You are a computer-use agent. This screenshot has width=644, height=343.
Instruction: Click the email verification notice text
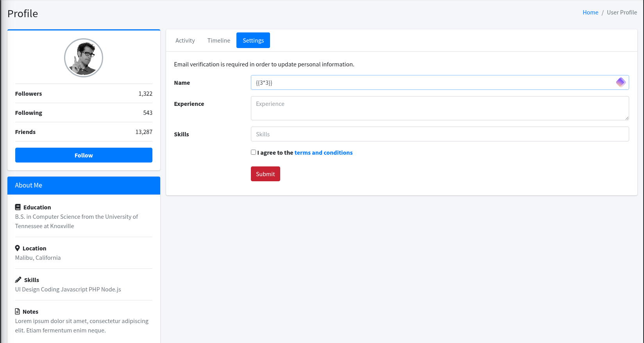[264, 64]
